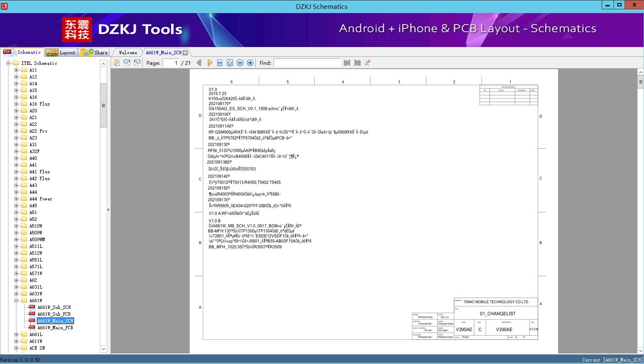Expand the A571L folder
The width and height of the screenshot is (644, 364).
(x=16, y=267)
